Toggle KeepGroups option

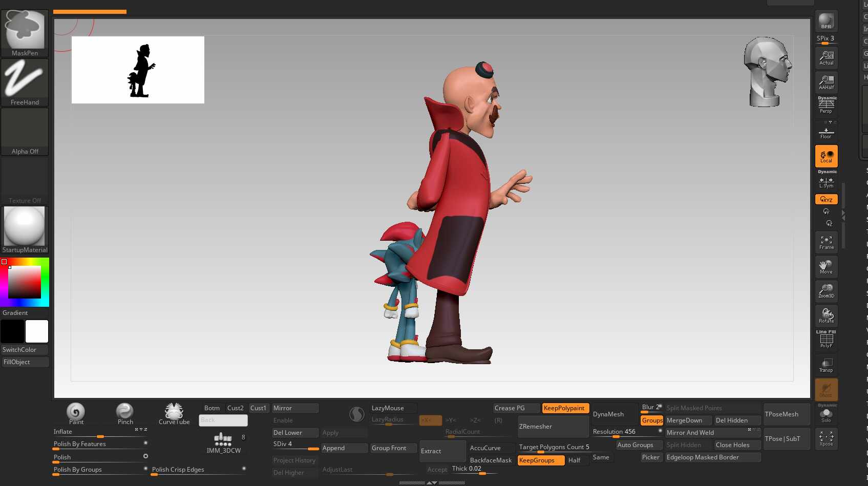(x=541, y=460)
